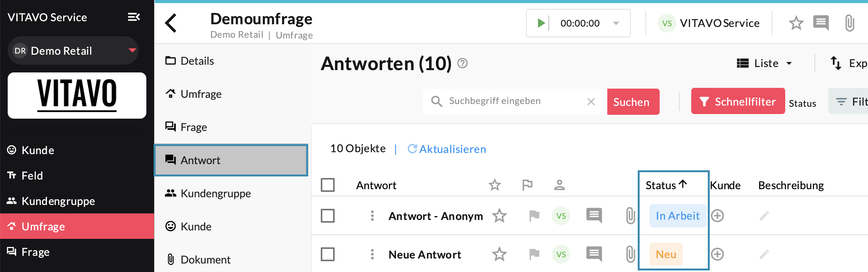Expand the Demo Retail account dropdown
Viewport: 868px width, 272px height.
tap(132, 50)
